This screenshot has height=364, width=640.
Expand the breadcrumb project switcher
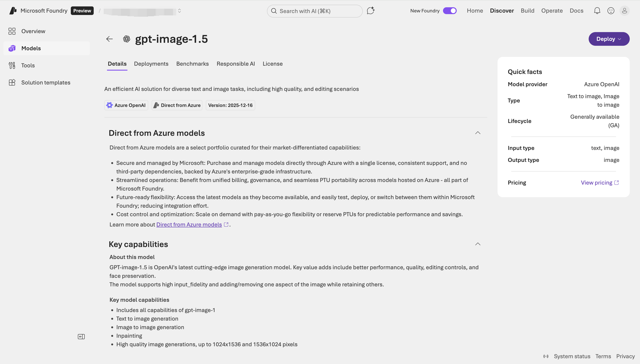pyautogui.click(x=179, y=11)
